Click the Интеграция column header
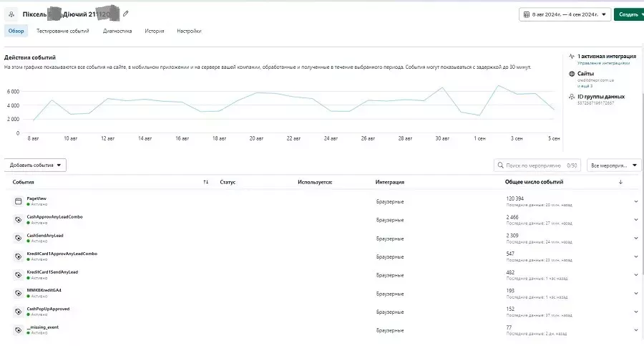The image size is (644, 346). [390, 182]
